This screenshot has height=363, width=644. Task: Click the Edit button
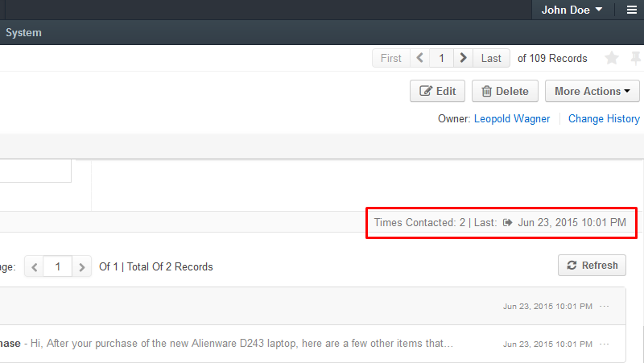coord(437,91)
